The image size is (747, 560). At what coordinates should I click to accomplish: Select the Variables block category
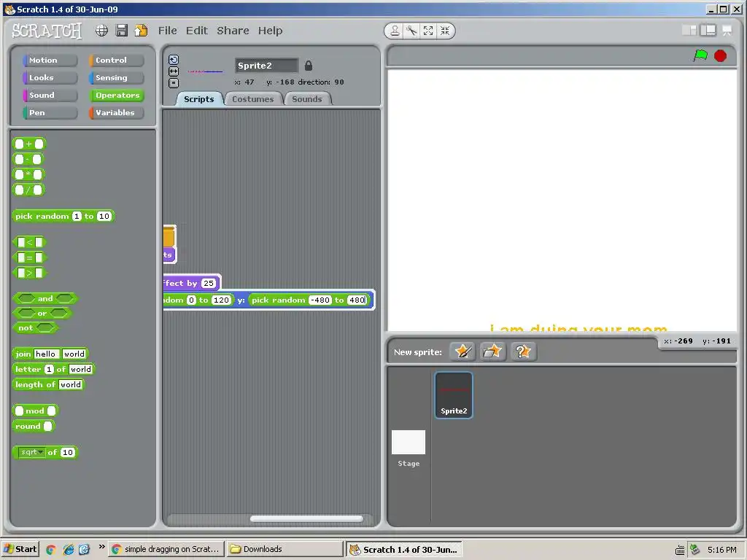116,113
